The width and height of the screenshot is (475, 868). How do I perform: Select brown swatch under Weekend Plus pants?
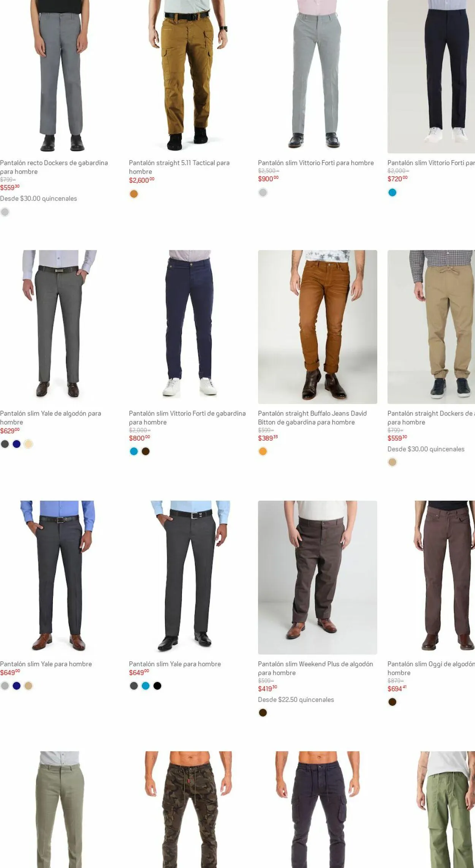point(263,713)
